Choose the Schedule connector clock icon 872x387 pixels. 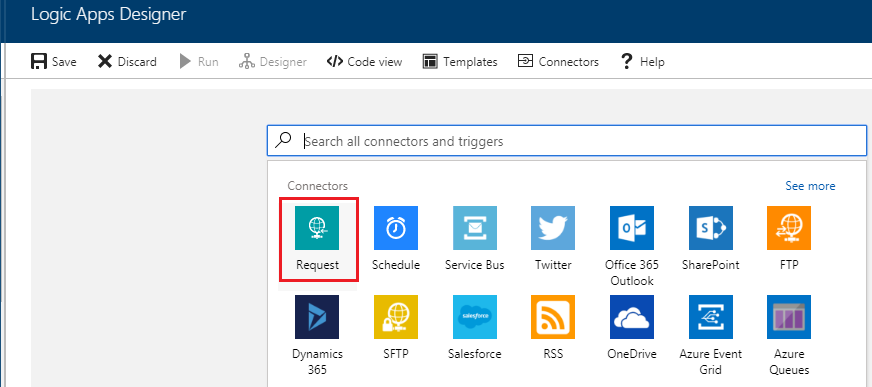point(396,228)
